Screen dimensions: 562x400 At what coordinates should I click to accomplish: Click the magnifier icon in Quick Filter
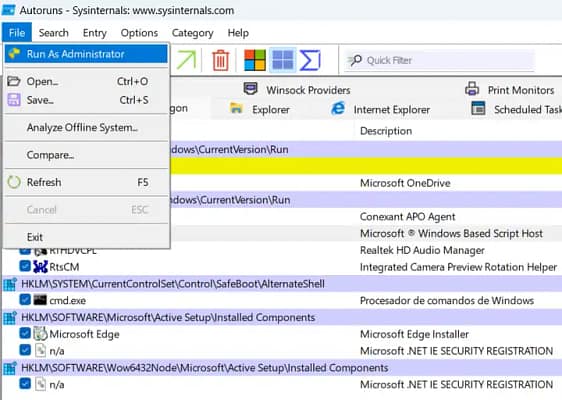pyautogui.click(x=355, y=60)
